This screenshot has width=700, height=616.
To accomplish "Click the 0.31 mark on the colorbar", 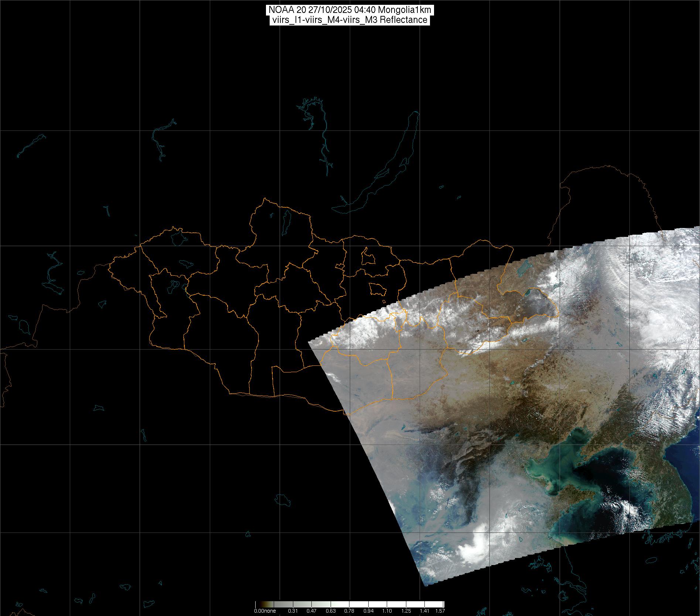I will (293, 611).
